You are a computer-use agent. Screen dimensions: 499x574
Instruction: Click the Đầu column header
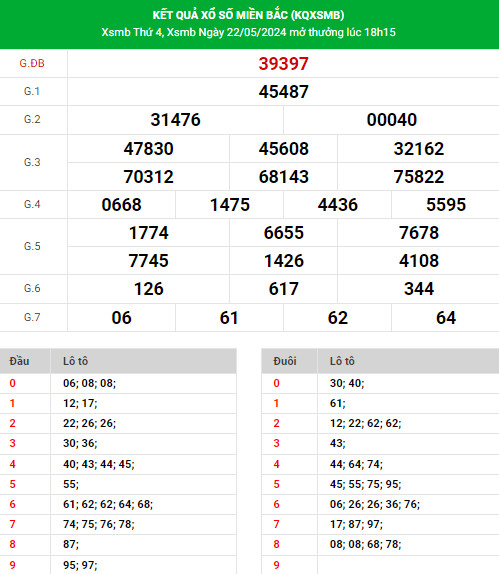coord(19,361)
